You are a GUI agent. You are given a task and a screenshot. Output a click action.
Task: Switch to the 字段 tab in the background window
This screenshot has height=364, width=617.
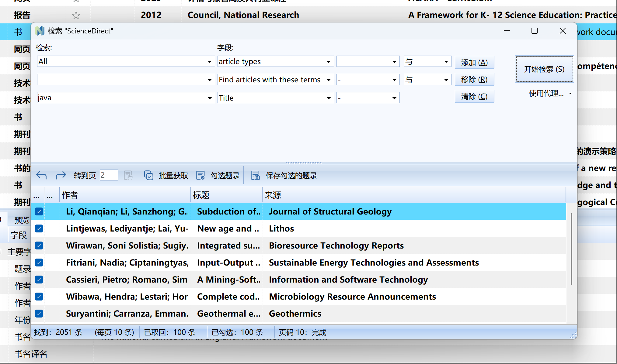19,235
